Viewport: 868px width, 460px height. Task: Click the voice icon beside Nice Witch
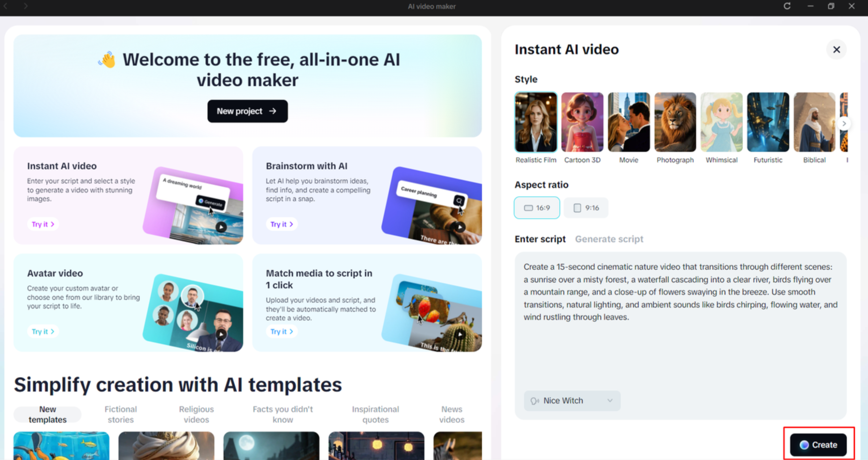pyautogui.click(x=535, y=401)
